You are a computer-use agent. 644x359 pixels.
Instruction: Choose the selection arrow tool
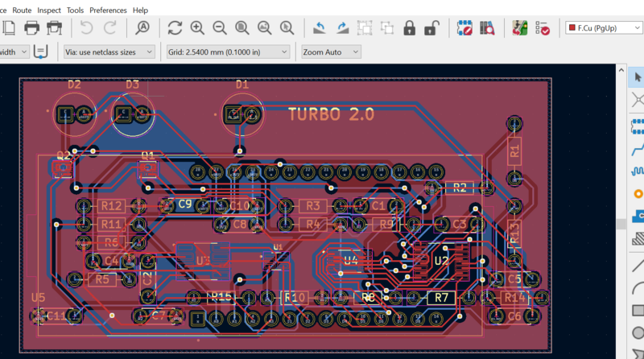[638, 76]
